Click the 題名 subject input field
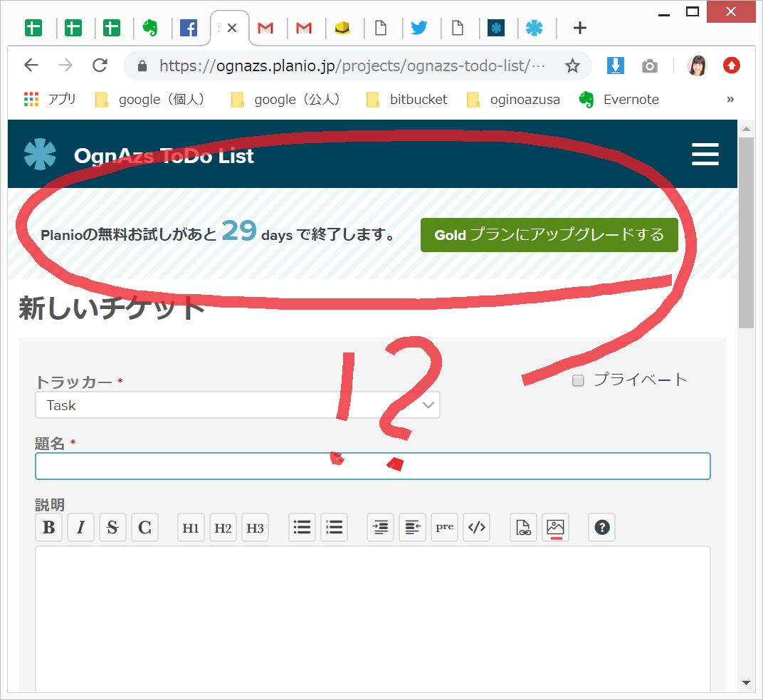 [373, 466]
